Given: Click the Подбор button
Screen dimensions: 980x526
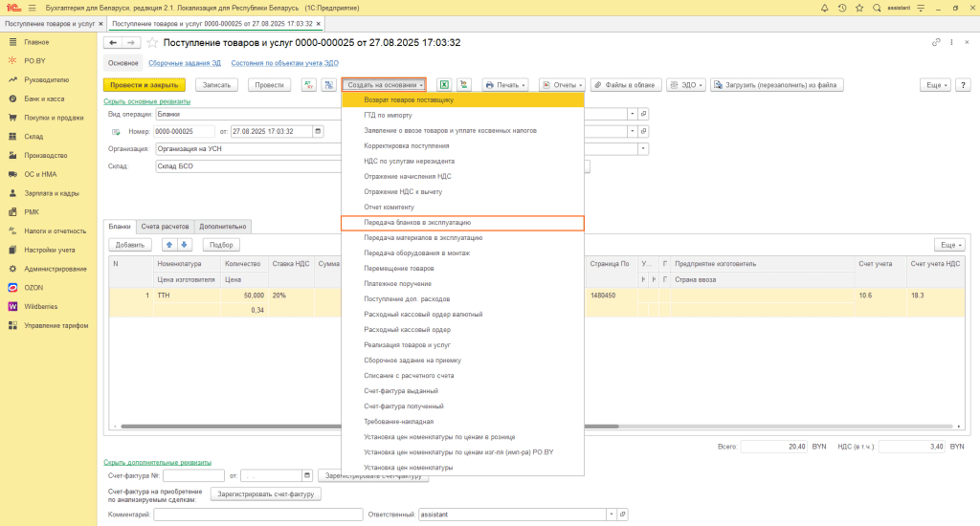Looking at the screenshot, I should coord(221,245).
